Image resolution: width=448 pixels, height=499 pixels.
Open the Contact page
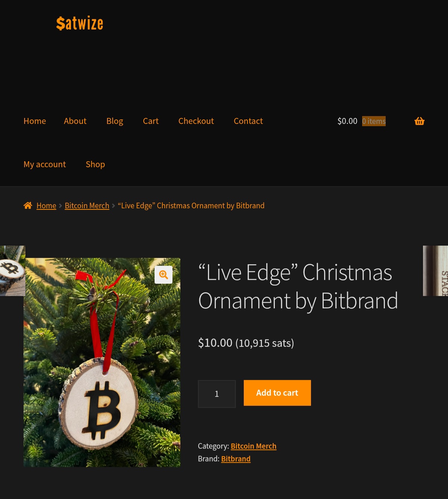[248, 121]
